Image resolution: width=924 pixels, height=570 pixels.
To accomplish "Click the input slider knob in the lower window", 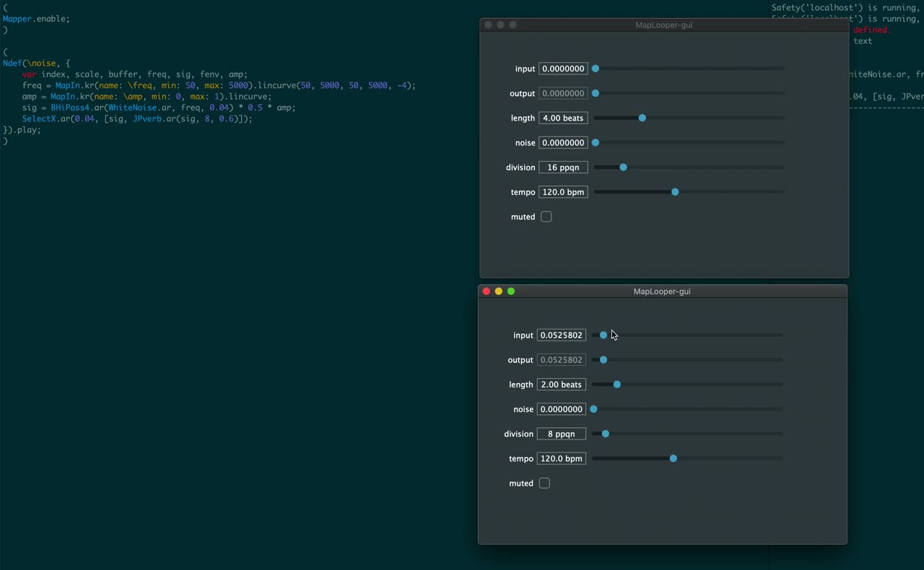I will (603, 335).
